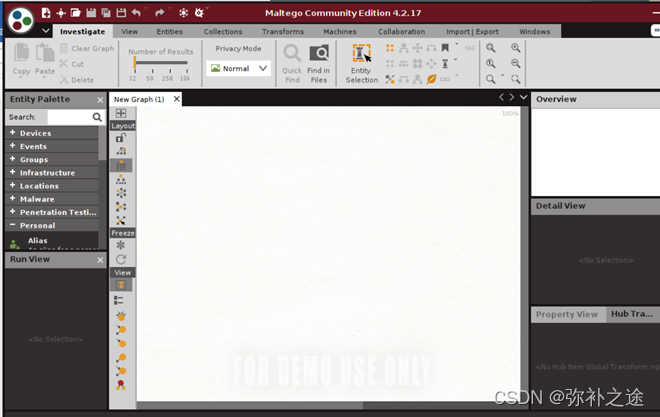Switch to the View ribbon tab

pos(129,32)
